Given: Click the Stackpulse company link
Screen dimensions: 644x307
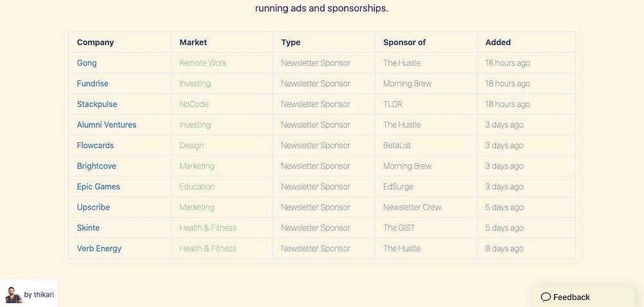Looking at the screenshot, I should pyautogui.click(x=97, y=104).
